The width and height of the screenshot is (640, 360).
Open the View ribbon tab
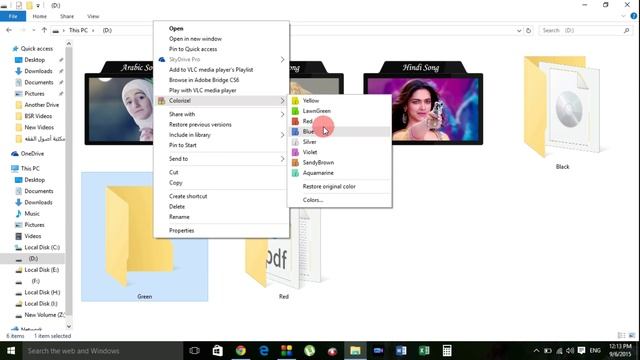(x=93, y=16)
